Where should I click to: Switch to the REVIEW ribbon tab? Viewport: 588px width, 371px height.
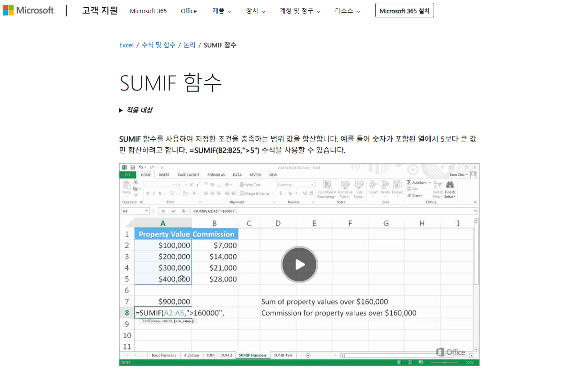click(x=255, y=175)
